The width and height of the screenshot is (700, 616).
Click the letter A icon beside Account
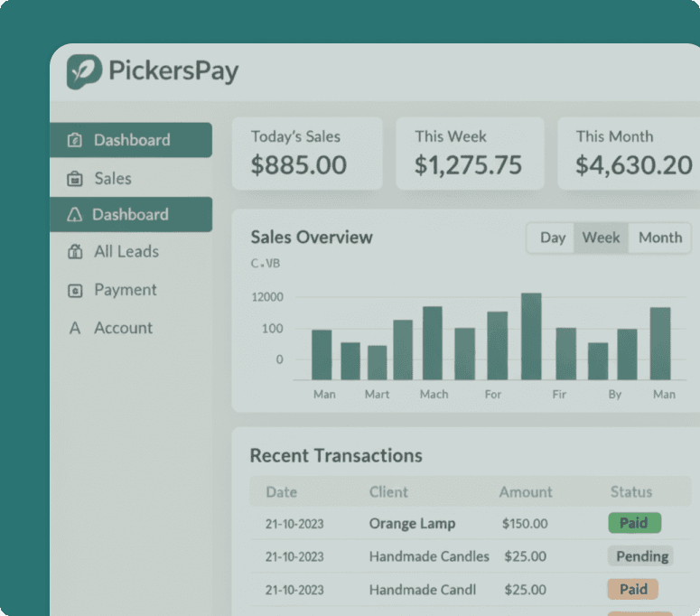(x=75, y=328)
